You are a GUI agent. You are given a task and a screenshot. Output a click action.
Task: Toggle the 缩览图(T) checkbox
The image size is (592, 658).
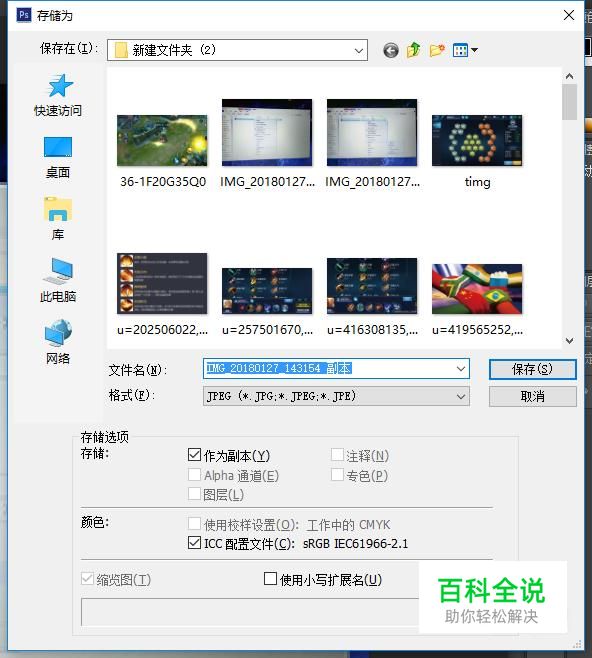point(87,579)
